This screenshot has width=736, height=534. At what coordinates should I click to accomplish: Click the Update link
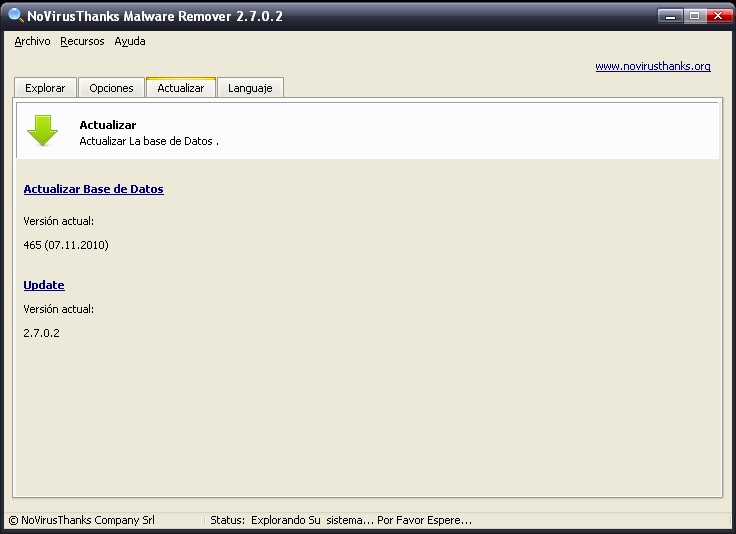point(44,285)
